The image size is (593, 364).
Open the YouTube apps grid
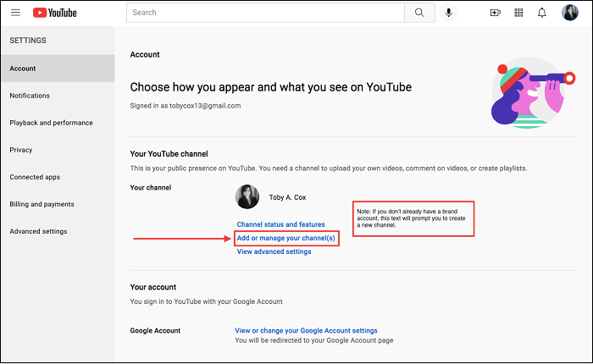pyautogui.click(x=518, y=13)
